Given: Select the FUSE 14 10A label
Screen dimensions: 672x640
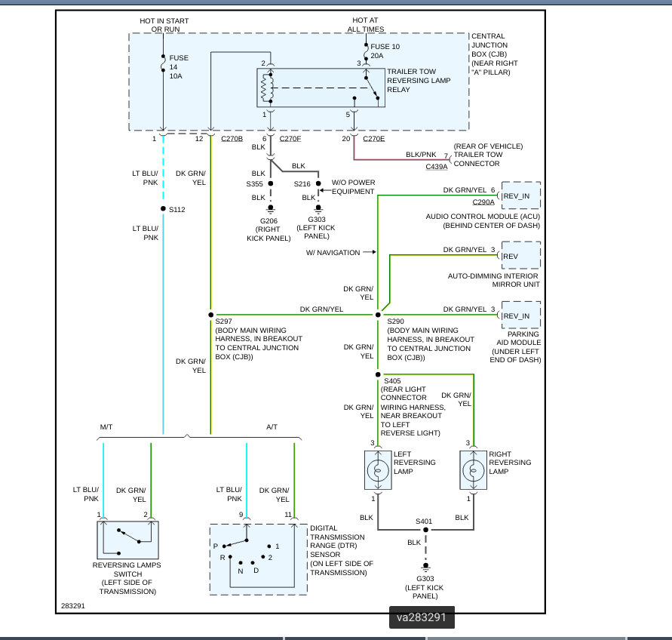Looking at the screenshot, I should click(178, 67).
